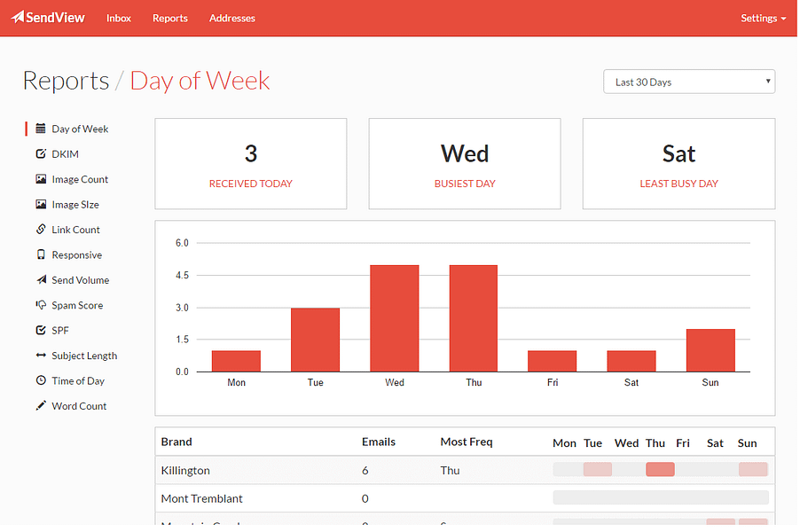The image size is (800, 532).
Task: Select the Responsive mobile device icon
Action: click(41, 254)
